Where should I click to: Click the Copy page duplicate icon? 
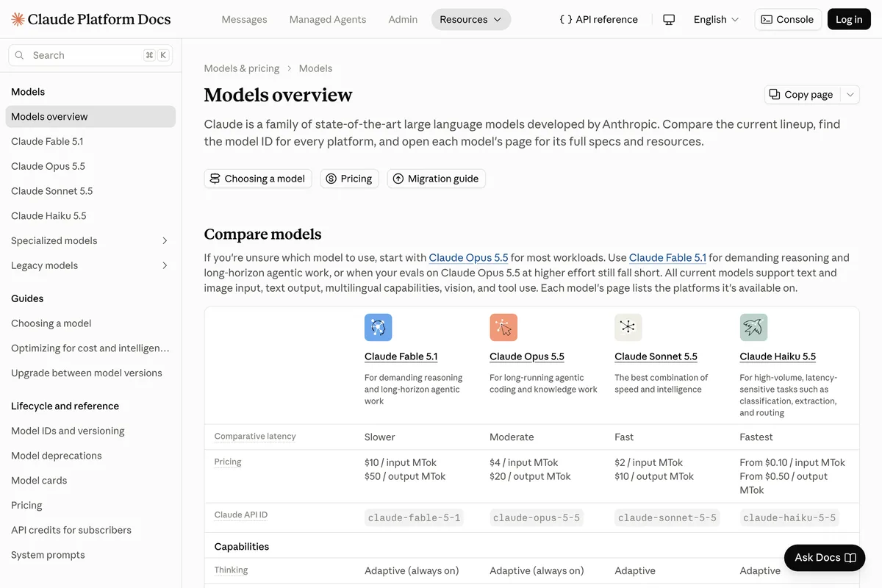775,94
